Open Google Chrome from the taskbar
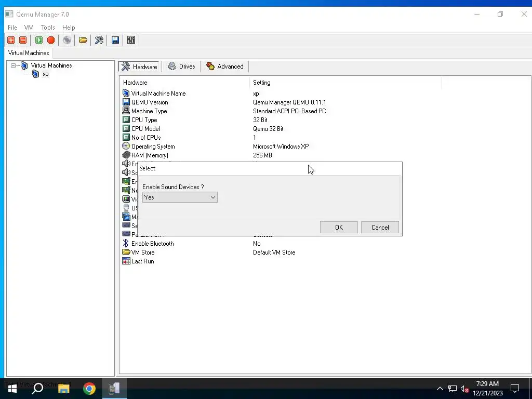The width and height of the screenshot is (532, 399). tap(89, 389)
